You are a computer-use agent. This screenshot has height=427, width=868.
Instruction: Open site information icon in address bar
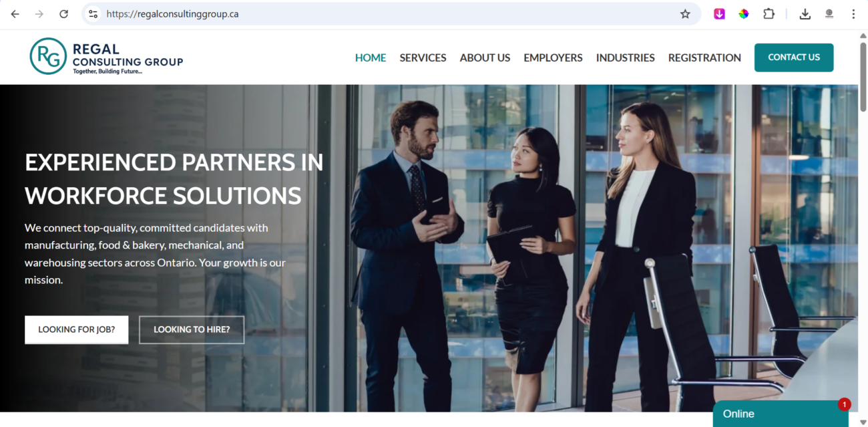point(93,14)
